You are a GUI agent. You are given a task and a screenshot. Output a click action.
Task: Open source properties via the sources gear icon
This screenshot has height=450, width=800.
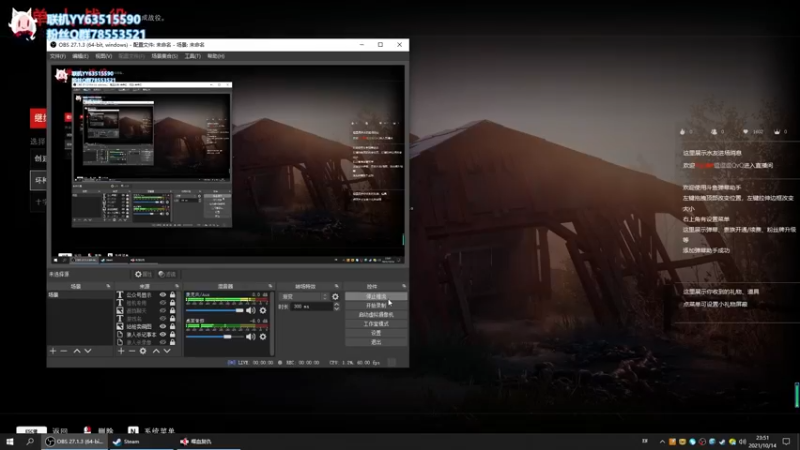(143, 351)
